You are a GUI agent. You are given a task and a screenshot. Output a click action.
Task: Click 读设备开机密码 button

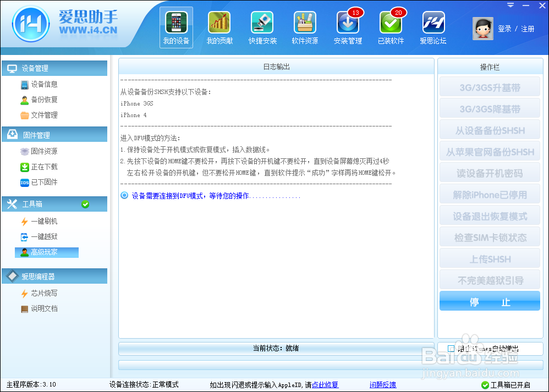coord(490,173)
